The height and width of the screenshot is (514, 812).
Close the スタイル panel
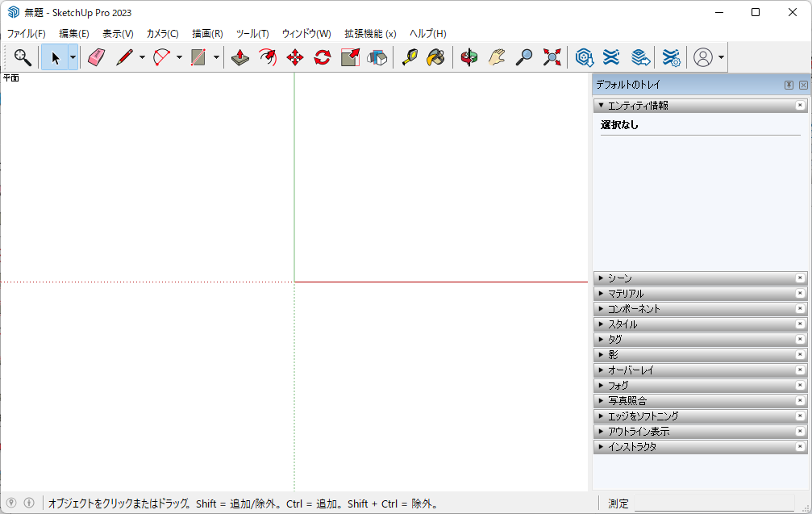(800, 324)
